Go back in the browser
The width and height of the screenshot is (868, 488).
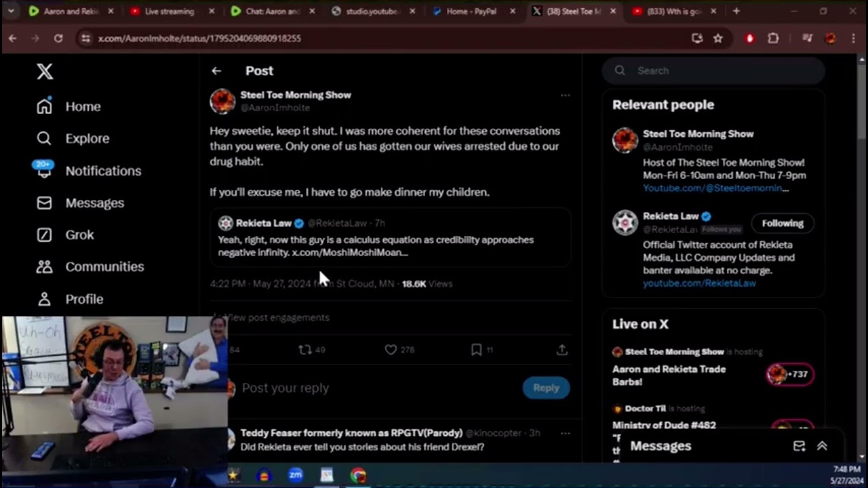pos(13,39)
